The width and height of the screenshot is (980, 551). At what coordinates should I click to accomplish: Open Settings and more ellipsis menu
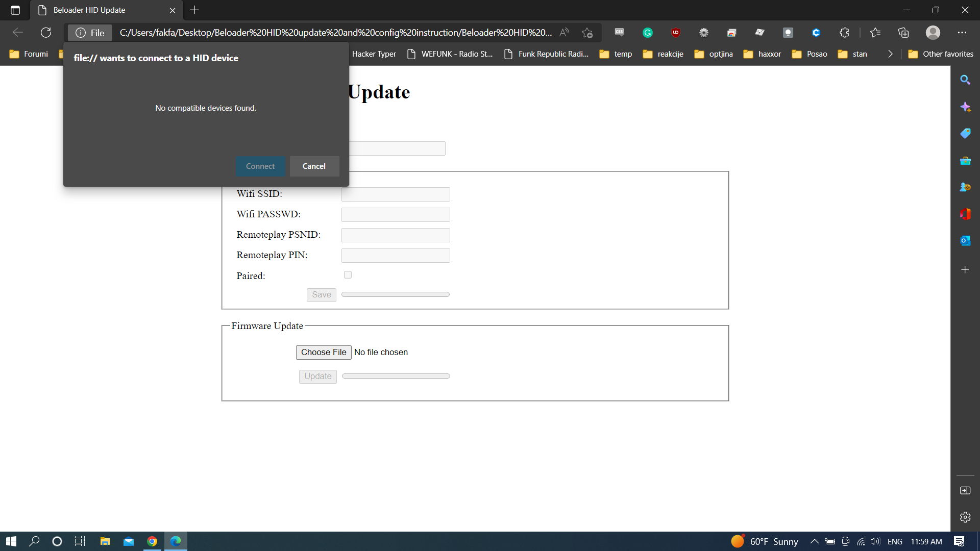tap(962, 33)
